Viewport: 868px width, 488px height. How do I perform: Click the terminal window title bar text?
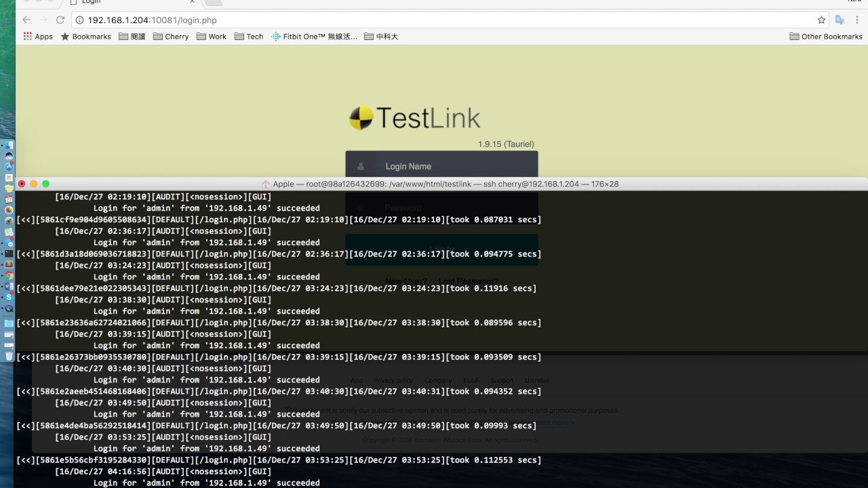446,184
